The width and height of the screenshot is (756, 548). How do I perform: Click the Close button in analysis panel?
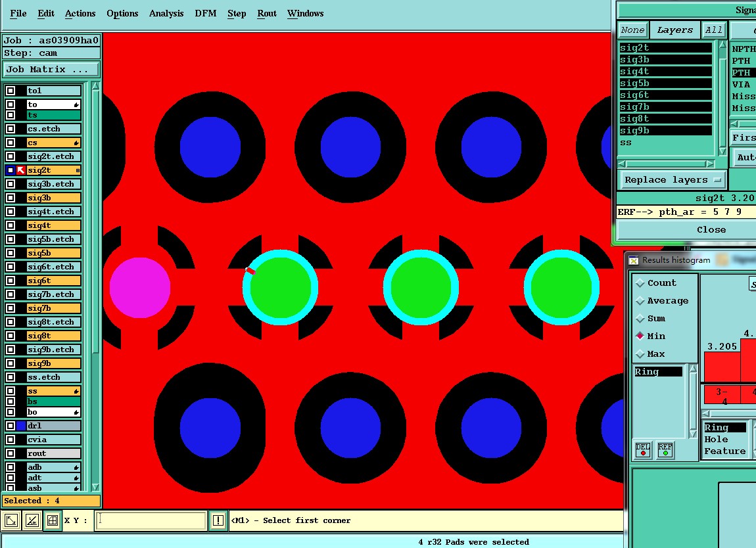click(x=711, y=230)
